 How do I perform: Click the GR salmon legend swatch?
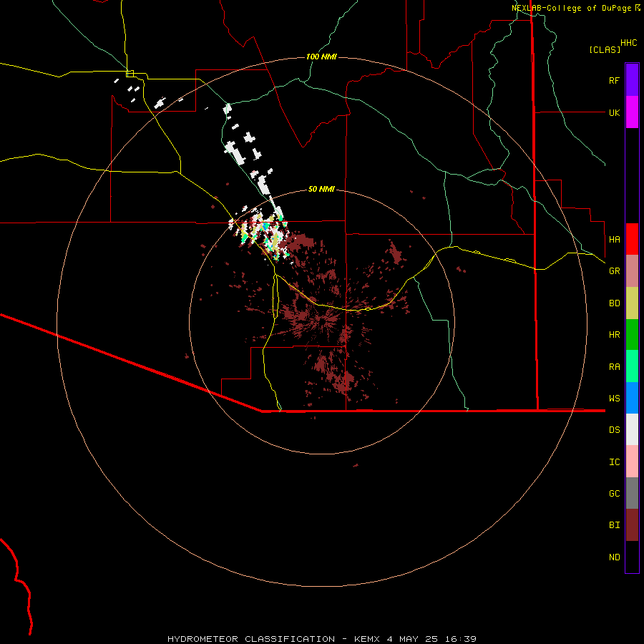(x=632, y=271)
